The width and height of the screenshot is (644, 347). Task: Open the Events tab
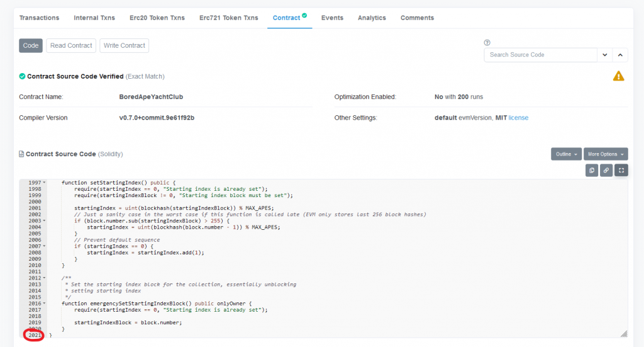click(x=332, y=18)
